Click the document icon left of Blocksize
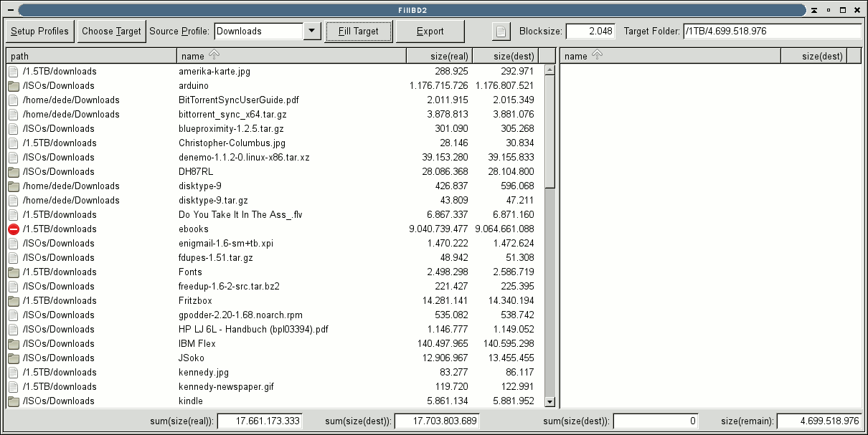 click(x=501, y=32)
